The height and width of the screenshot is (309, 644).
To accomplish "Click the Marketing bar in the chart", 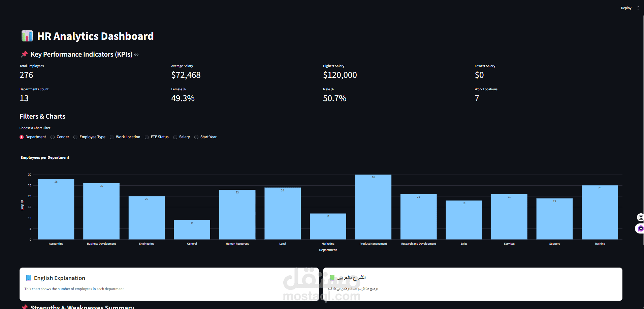I will [x=328, y=226].
